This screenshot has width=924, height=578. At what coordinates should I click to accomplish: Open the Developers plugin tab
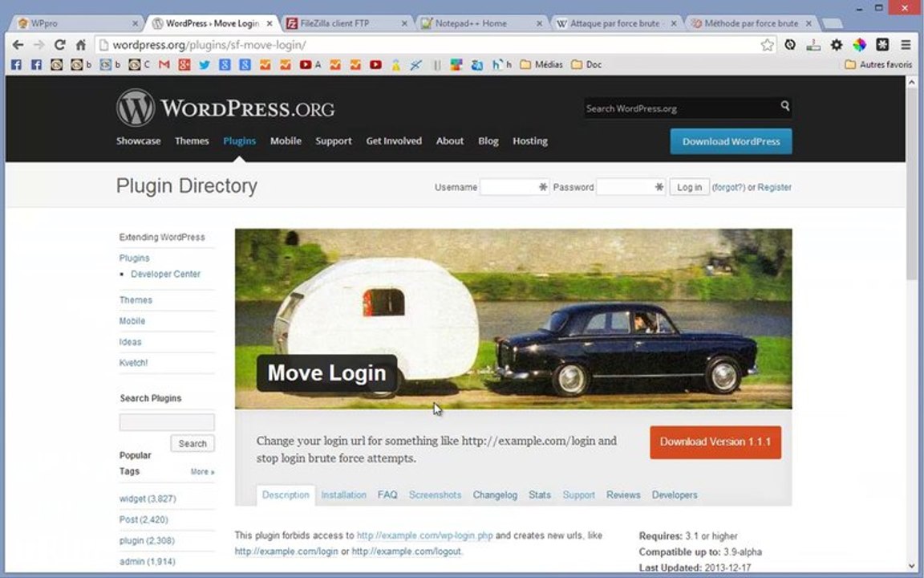point(674,495)
